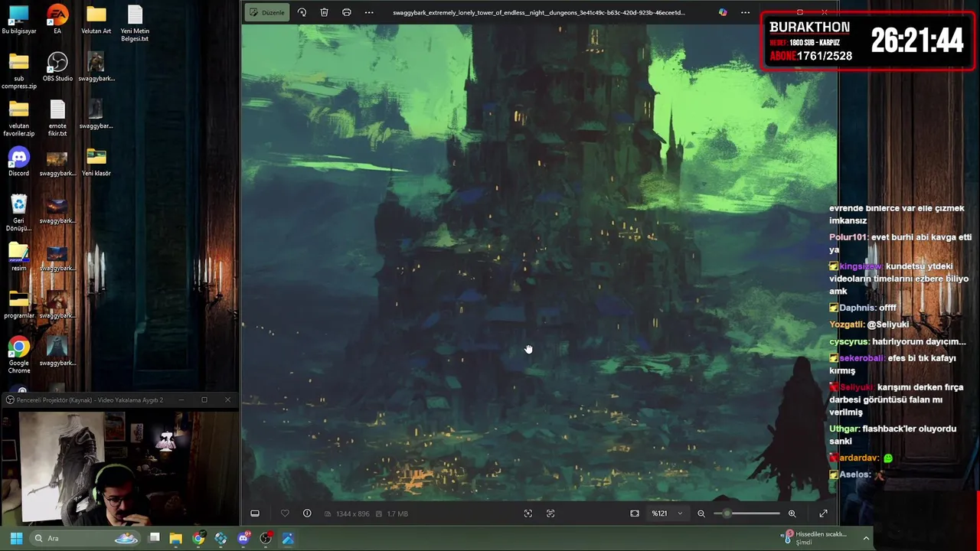Open emote fikir.txt on desktop

(x=57, y=119)
